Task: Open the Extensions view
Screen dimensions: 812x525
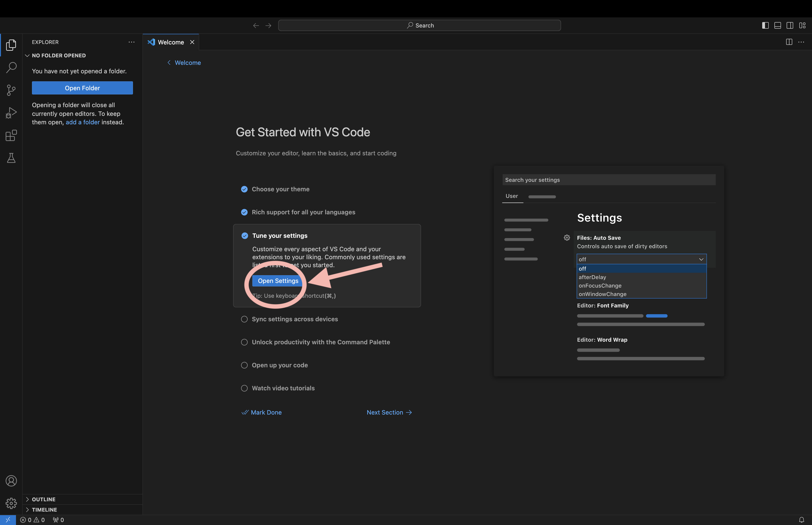Action: (11, 135)
